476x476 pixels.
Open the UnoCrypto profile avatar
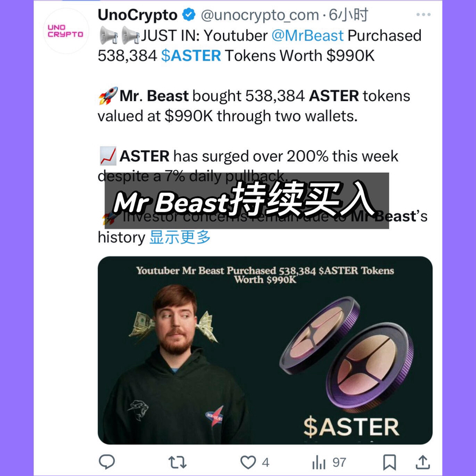[x=66, y=31]
